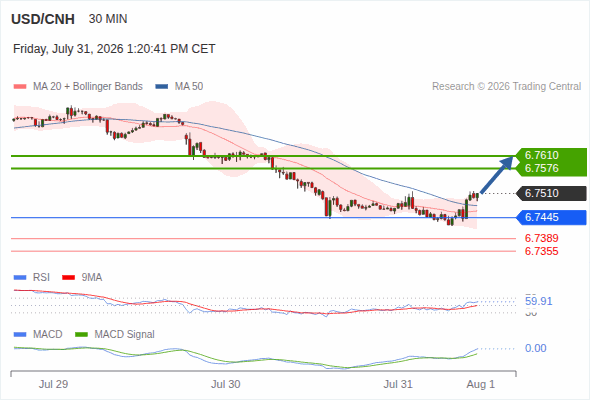Select the 6.7576 resistance price label
This screenshot has width=590, height=400.
(x=551, y=169)
